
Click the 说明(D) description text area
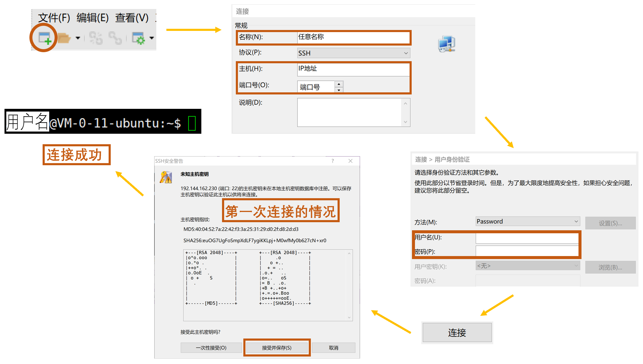350,112
